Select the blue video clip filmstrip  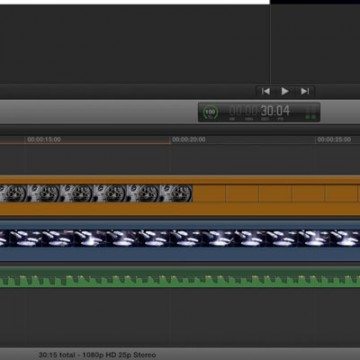(180, 238)
